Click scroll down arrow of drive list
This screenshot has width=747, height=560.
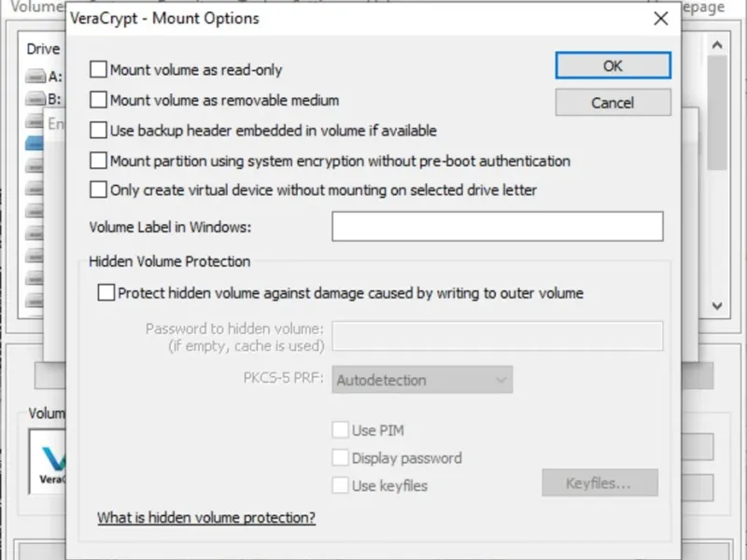tap(717, 305)
